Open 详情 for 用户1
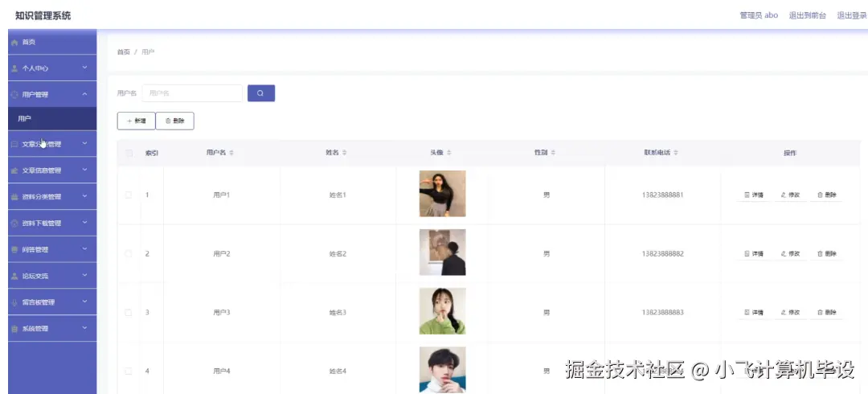Screen dimensions: 868x394 point(754,195)
